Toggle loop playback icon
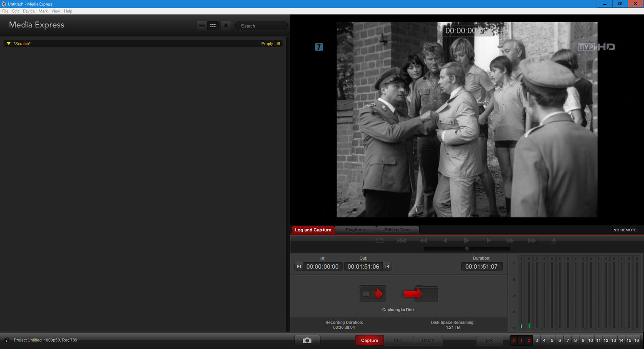 click(380, 241)
